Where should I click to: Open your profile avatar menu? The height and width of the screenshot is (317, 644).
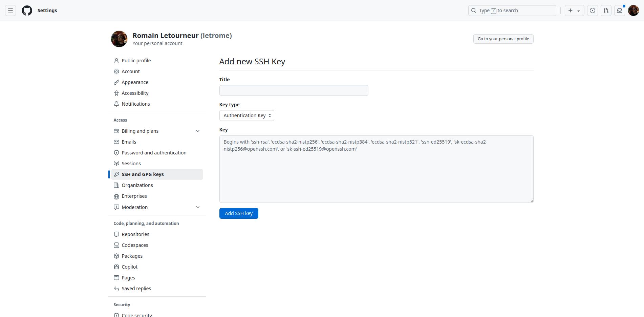[x=633, y=10]
